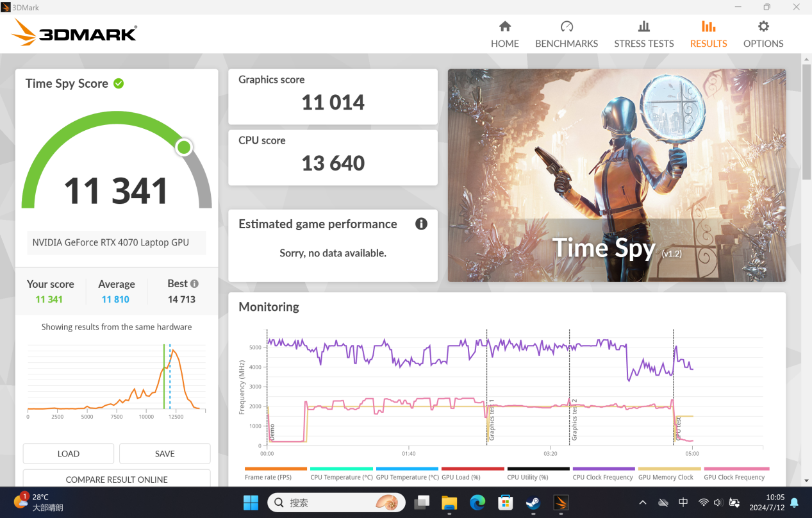812x518 pixels.
Task: Open Microsoft Store from the taskbar
Action: pyautogui.click(x=506, y=503)
